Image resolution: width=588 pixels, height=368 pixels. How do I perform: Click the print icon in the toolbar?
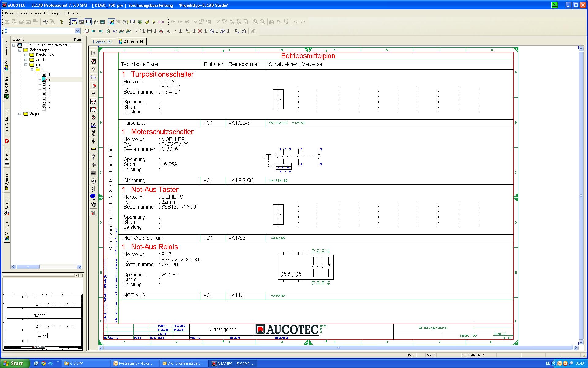pos(45,22)
